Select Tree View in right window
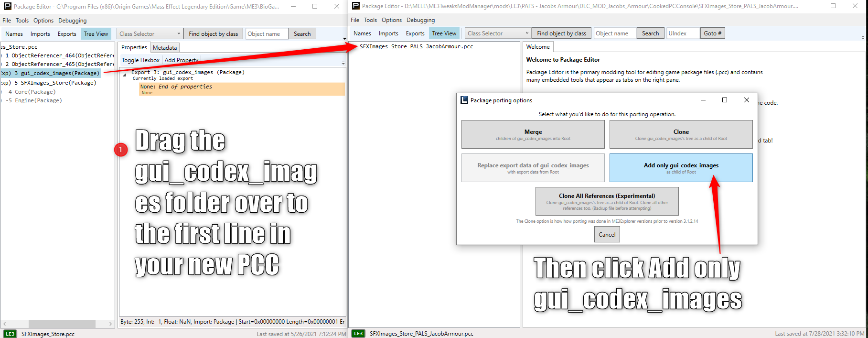This screenshot has width=868, height=338. coord(444,33)
